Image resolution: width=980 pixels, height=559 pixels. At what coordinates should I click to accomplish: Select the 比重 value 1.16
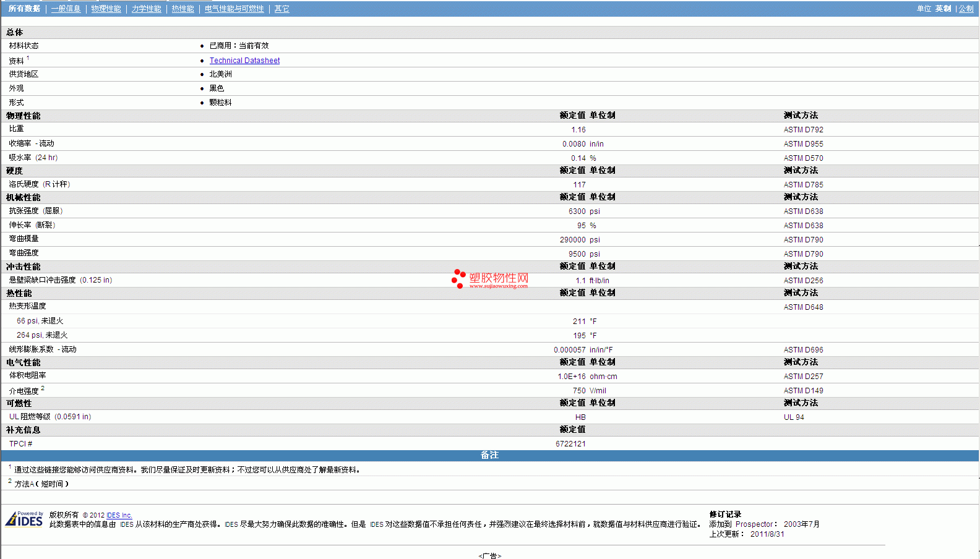[x=578, y=130]
